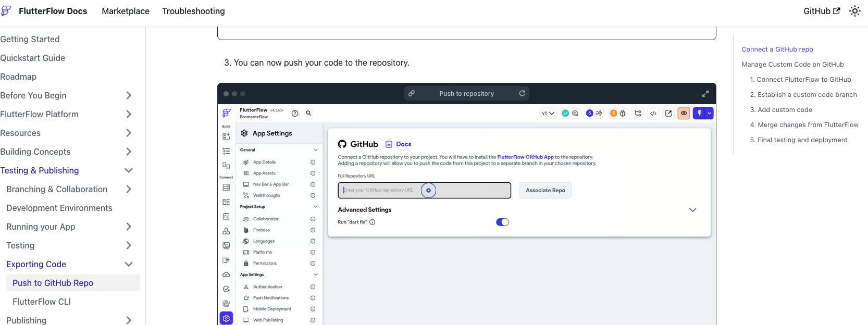Open Development Environments page

59,208
